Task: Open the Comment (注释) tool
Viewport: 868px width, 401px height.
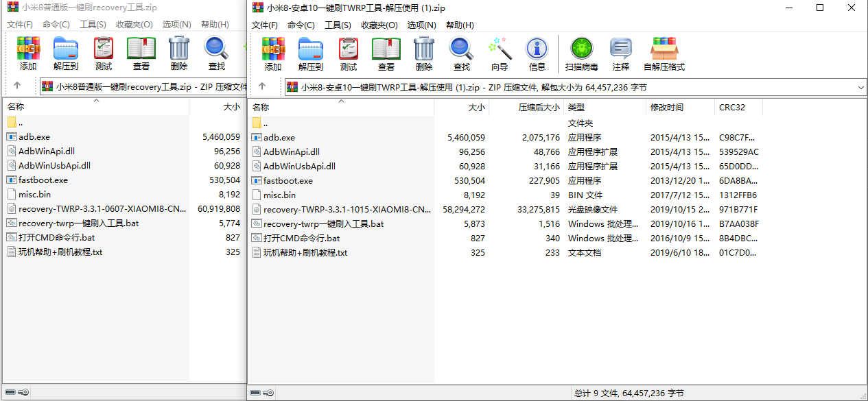Action: [x=621, y=54]
